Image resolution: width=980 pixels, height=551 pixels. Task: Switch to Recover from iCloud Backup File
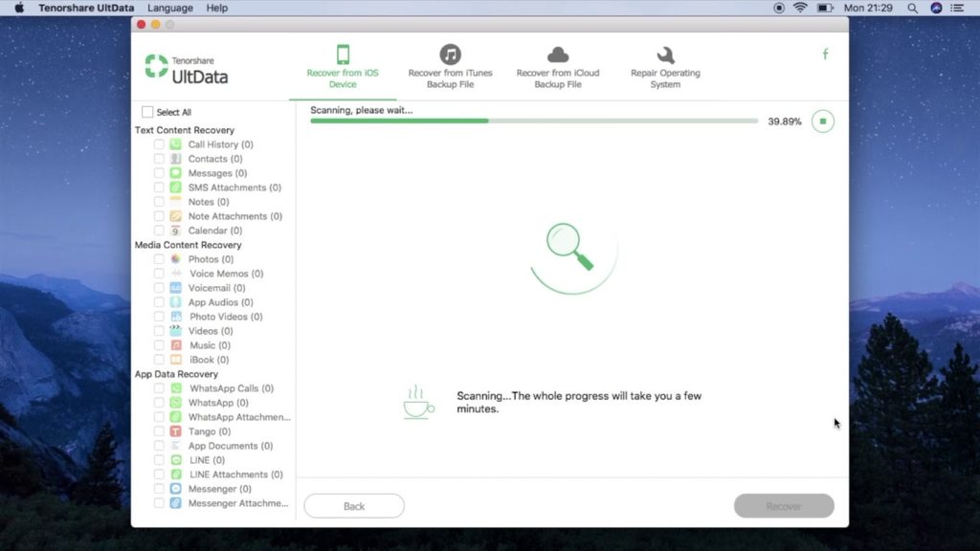(558, 67)
